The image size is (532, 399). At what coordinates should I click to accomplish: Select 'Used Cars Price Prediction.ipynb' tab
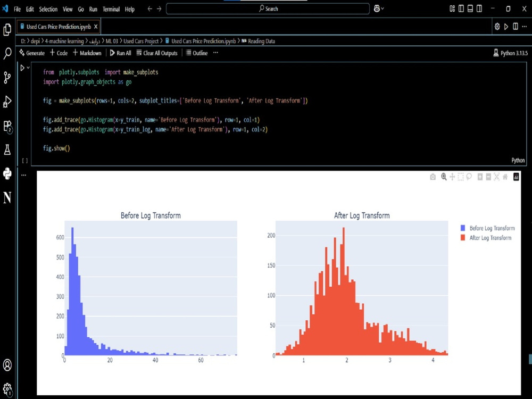click(59, 27)
